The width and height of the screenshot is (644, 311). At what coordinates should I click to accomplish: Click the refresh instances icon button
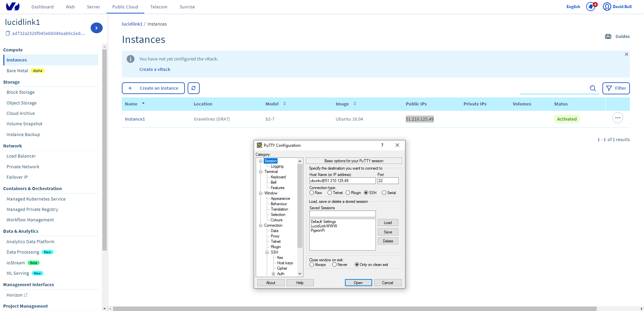pyautogui.click(x=193, y=88)
